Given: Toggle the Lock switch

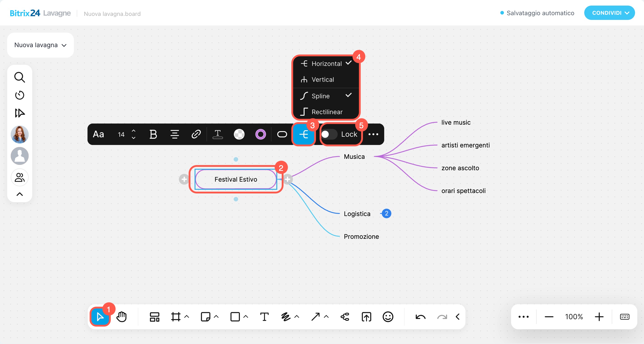Looking at the screenshot, I should (329, 134).
